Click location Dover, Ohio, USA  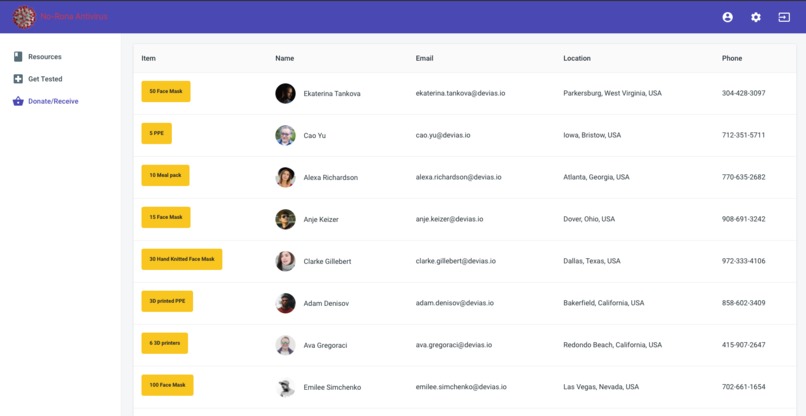pos(589,219)
